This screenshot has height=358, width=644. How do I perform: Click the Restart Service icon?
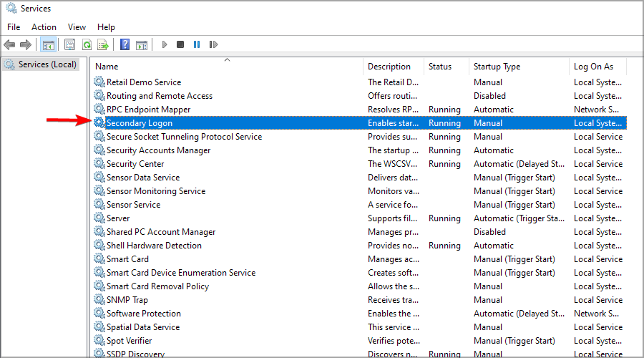pos(213,44)
